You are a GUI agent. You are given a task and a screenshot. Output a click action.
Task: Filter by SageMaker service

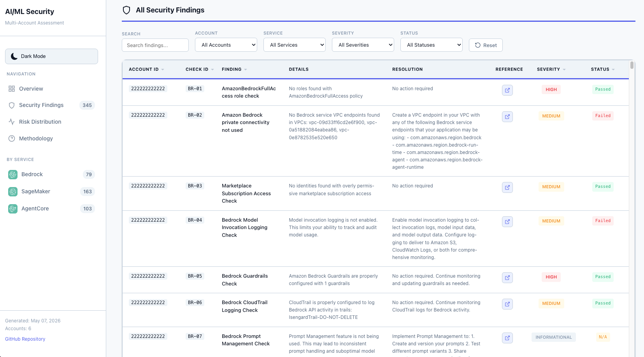click(51, 192)
